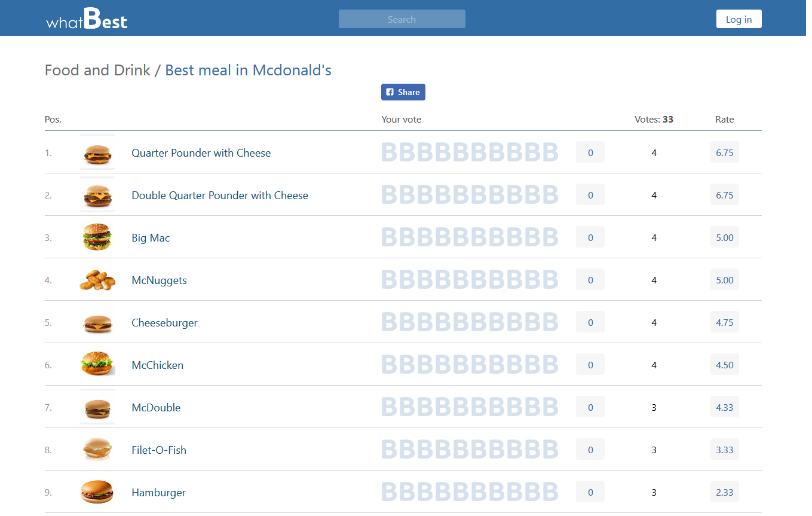Click Quarter Pounder with Cheese burger image
This screenshot has width=812, height=516.
97,153
